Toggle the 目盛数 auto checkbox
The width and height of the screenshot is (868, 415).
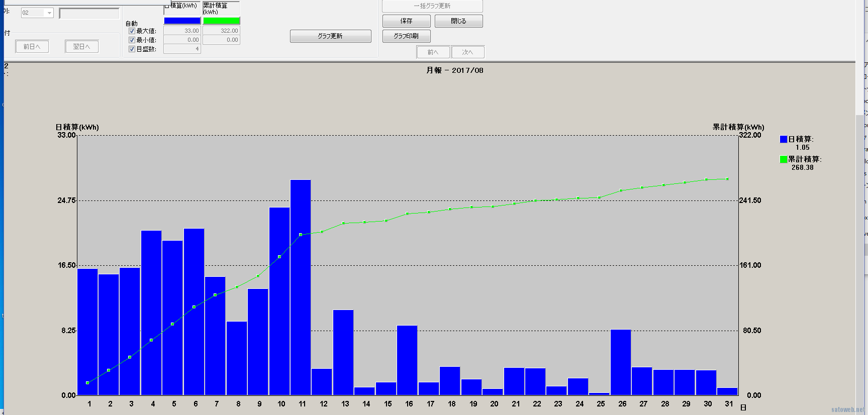132,49
